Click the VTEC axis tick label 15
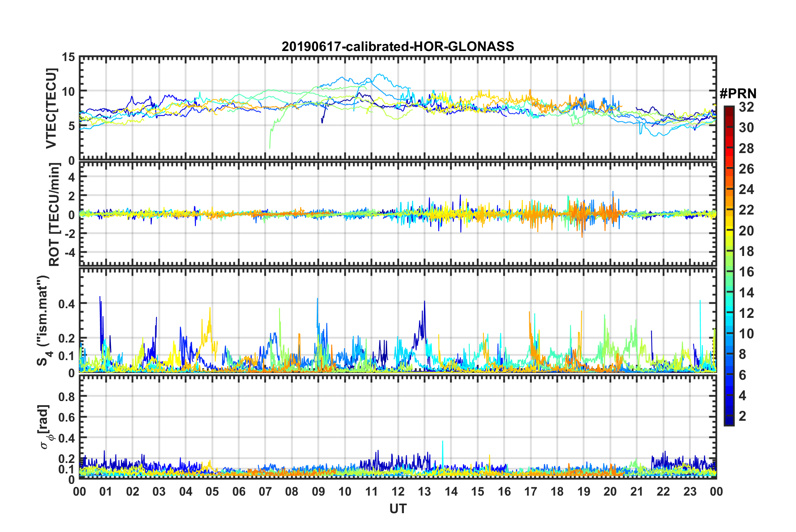This screenshot has height=532, width=796. click(x=68, y=57)
